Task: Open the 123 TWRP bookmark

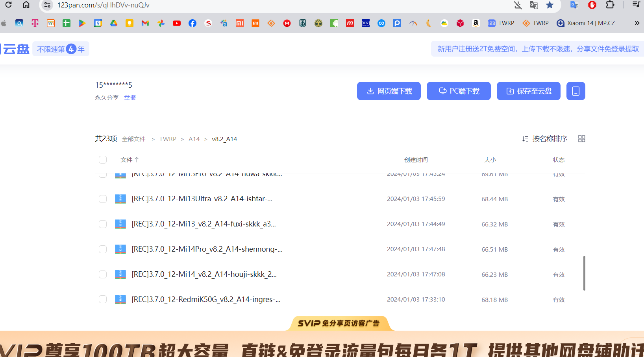Action: pyautogui.click(x=501, y=23)
